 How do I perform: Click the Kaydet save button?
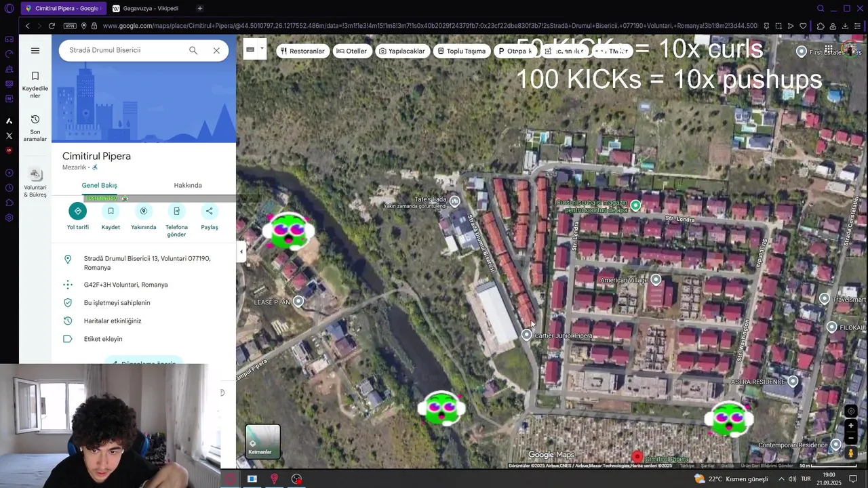tap(111, 217)
